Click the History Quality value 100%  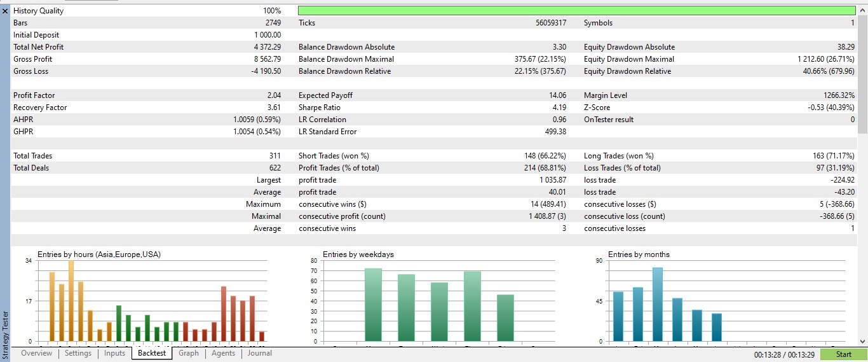click(x=272, y=11)
